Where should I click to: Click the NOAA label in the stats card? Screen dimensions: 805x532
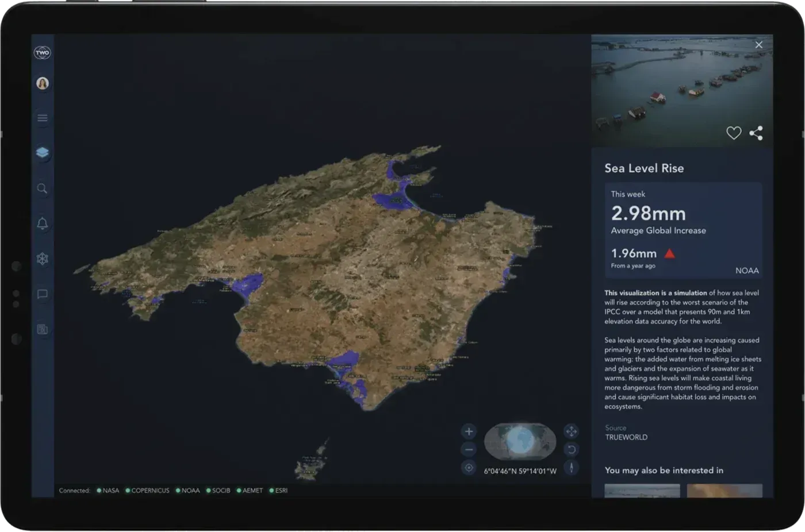tap(747, 271)
